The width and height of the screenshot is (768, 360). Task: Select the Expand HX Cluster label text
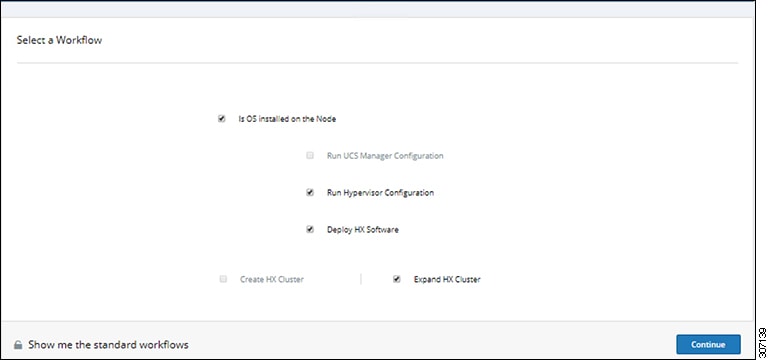pos(447,280)
